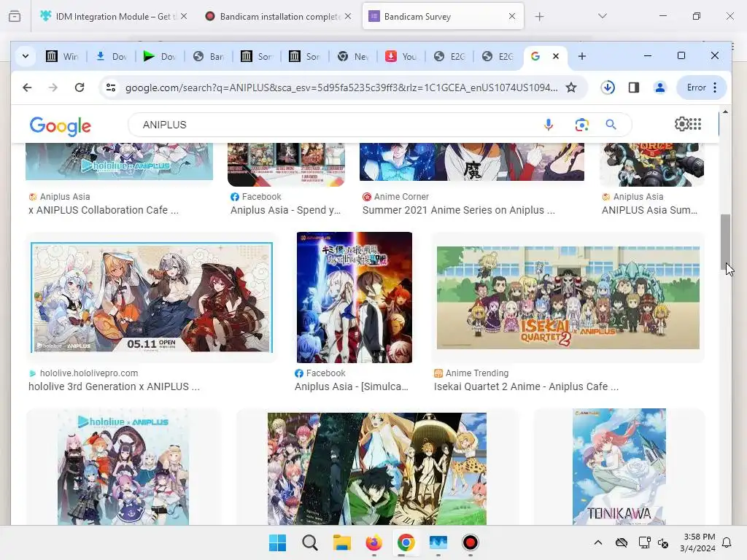Viewport: 747px width, 560px height.
Task: Close the Bandicam Survey tab
Action: click(511, 16)
